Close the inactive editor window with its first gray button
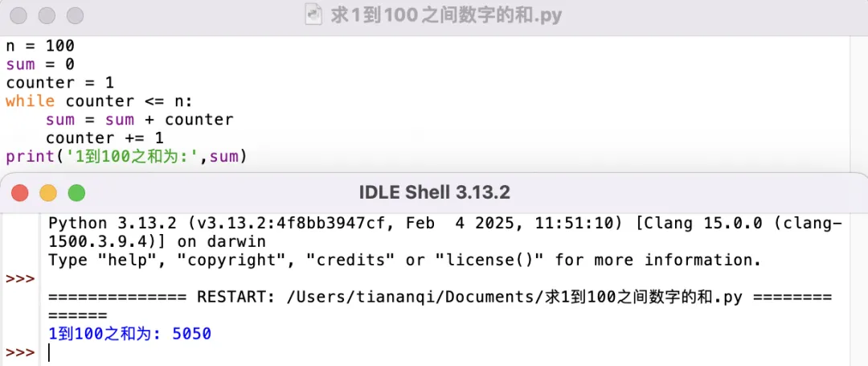868x366 pixels. click(18, 15)
